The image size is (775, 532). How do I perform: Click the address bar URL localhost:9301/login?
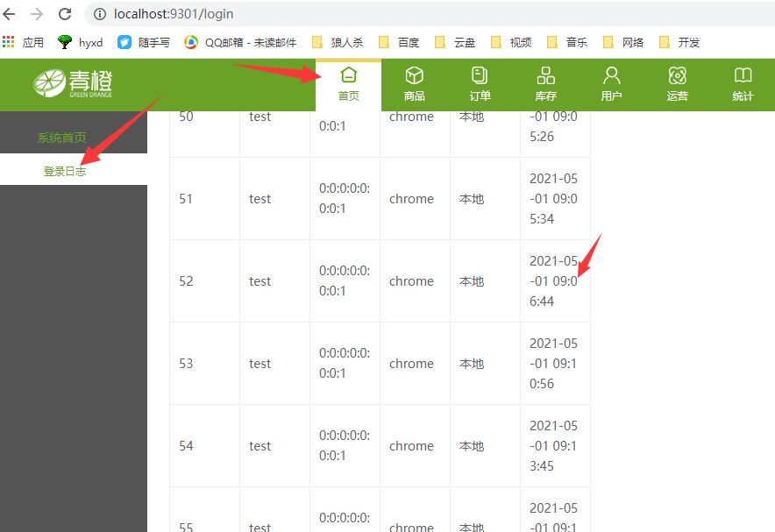tap(174, 14)
